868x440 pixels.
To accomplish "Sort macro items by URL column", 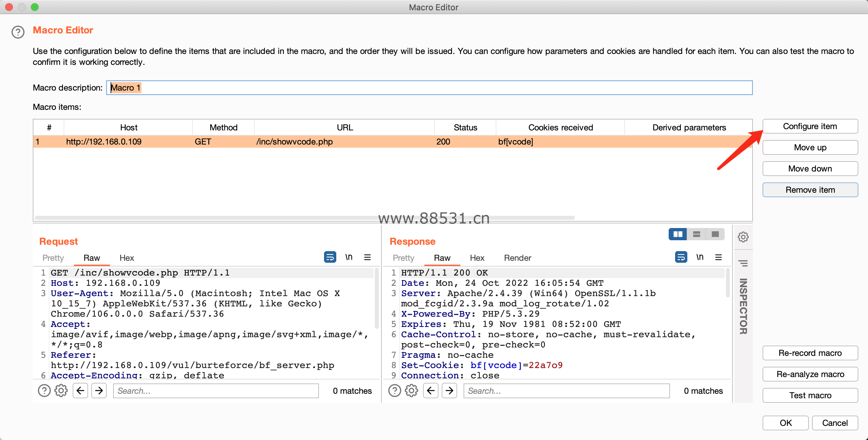I will (x=344, y=128).
